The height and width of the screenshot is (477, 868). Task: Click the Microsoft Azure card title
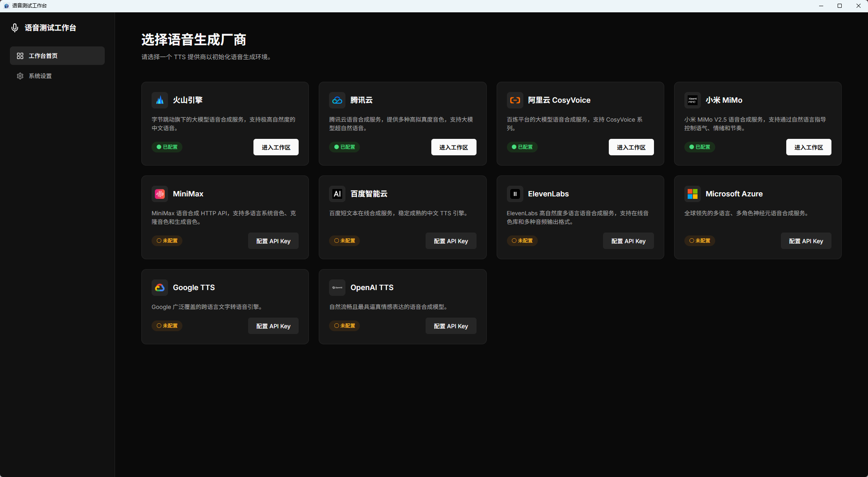(734, 194)
